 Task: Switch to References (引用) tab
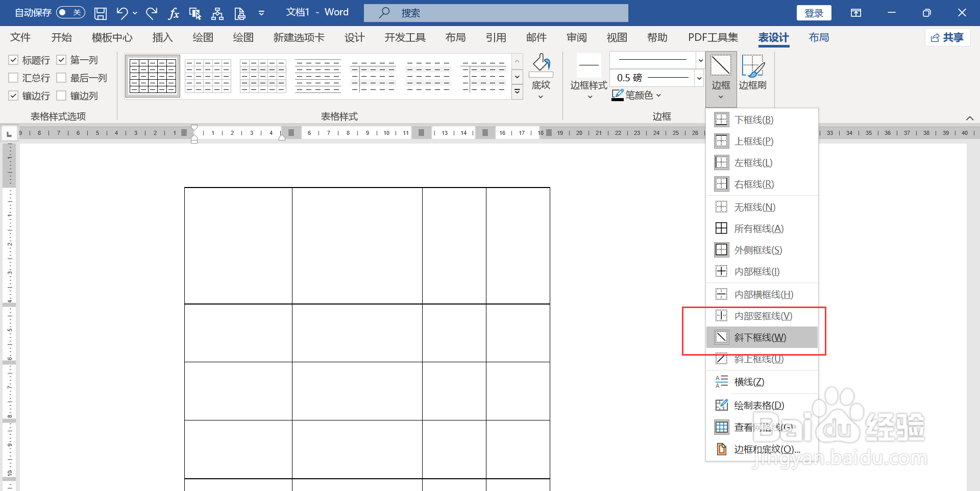(496, 37)
